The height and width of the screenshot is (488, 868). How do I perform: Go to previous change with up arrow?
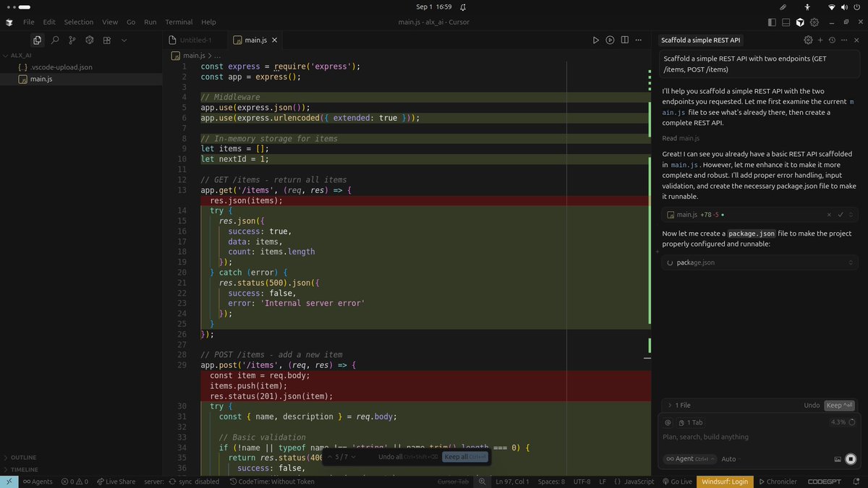tap(330, 457)
